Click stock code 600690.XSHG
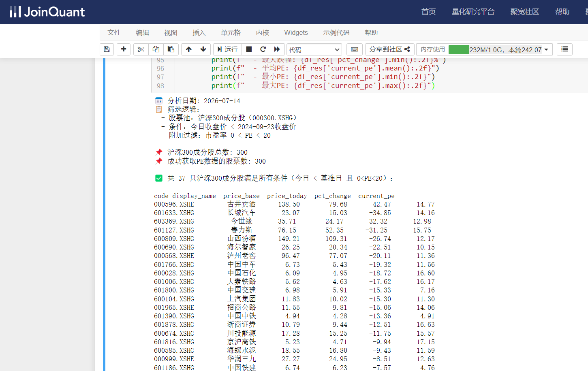 point(174,247)
